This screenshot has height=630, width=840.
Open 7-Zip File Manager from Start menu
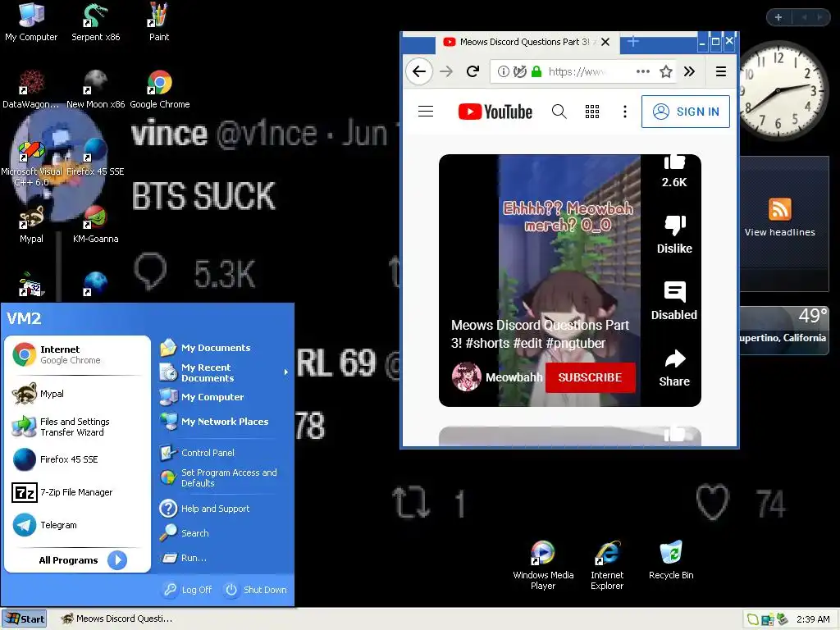[78, 492]
